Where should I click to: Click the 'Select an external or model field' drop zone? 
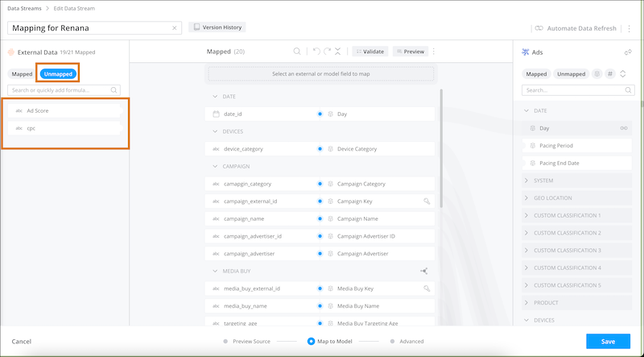click(x=320, y=74)
